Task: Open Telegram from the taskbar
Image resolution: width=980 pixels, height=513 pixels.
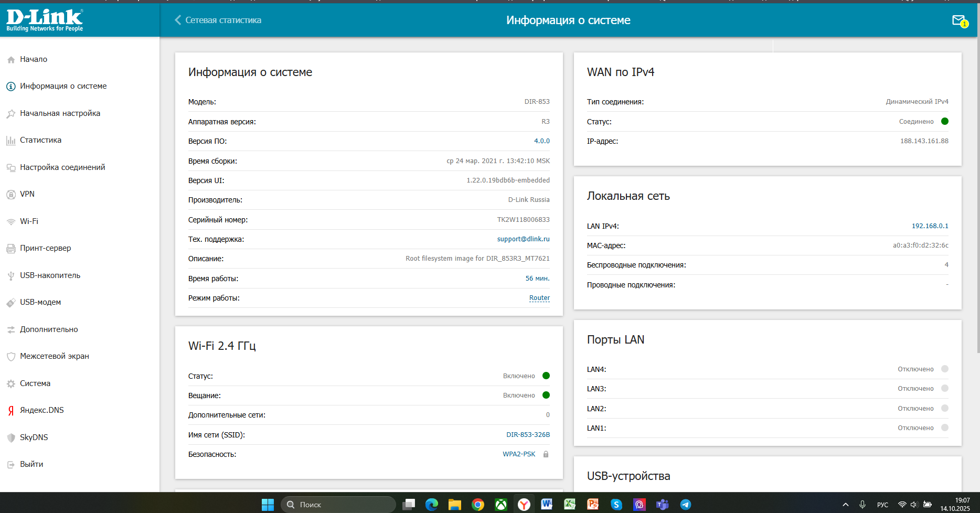Action: pos(685,505)
